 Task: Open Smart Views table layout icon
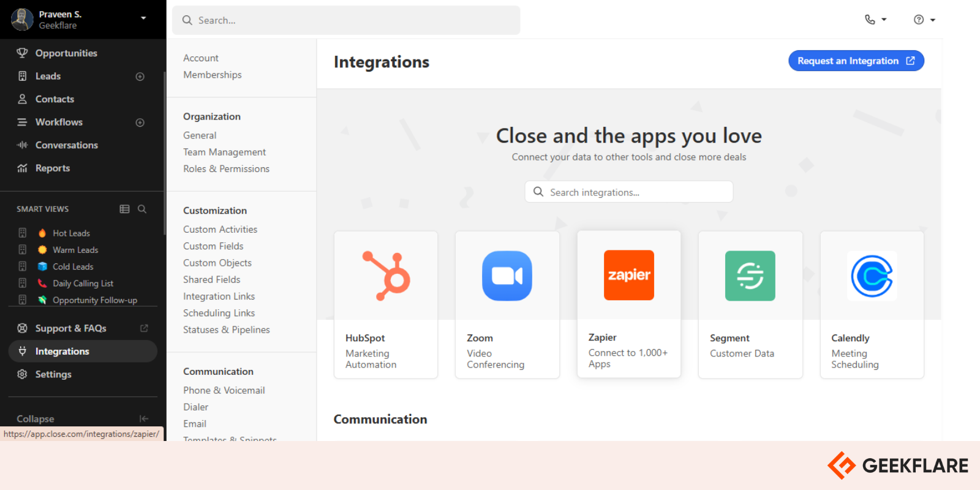pos(124,209)
